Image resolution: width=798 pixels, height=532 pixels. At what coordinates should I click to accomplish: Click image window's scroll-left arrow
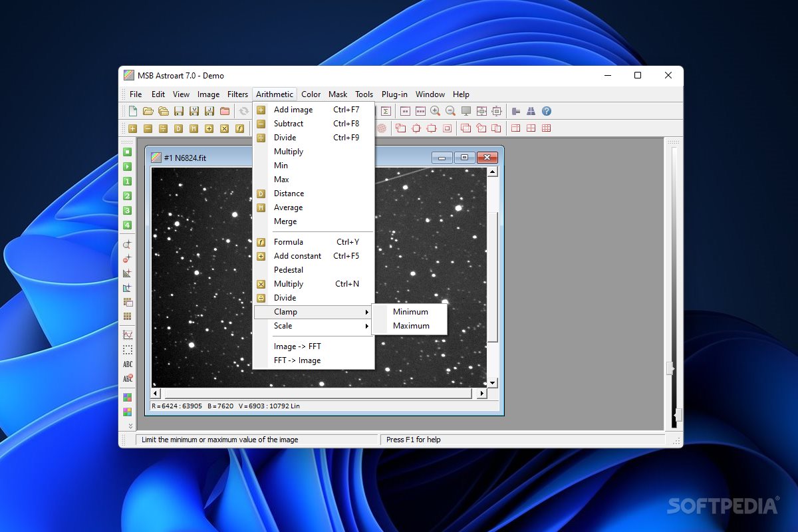pyautogui.click(x=157, y=394)
